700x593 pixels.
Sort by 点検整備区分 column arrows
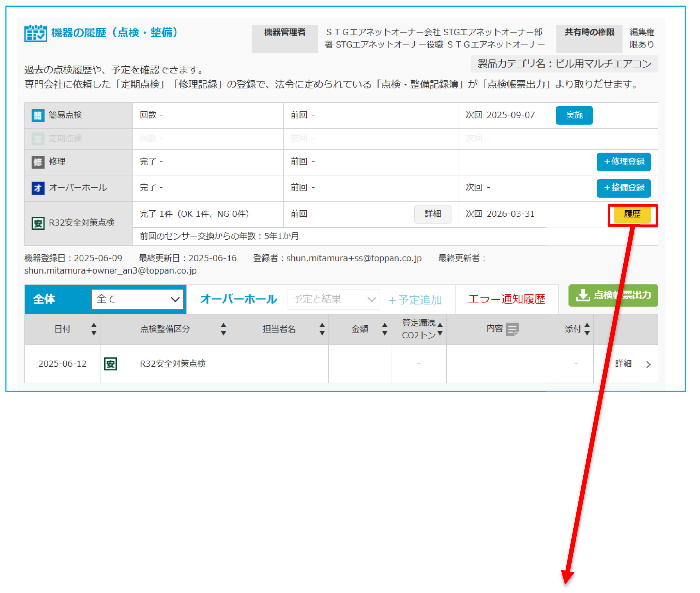point(223,329)
